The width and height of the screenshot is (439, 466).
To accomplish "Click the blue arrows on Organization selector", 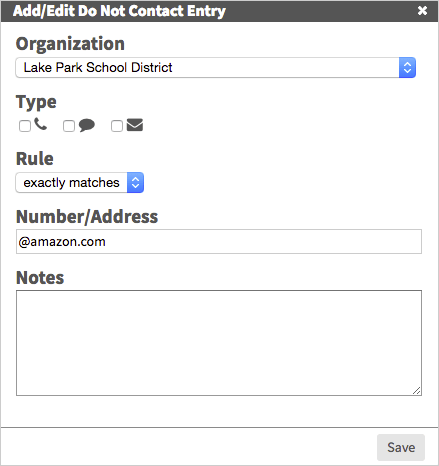I will coord(407,68).
